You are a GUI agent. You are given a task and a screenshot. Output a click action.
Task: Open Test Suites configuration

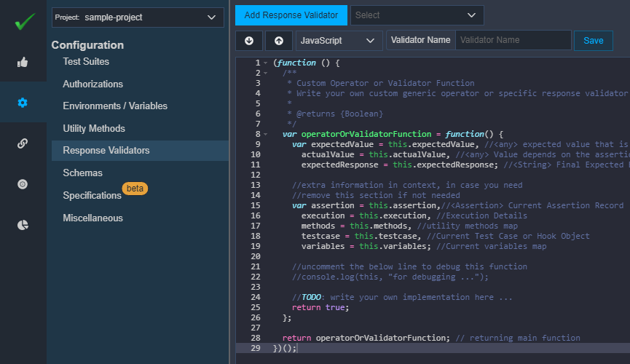pyautogui.click(x=86, y=61)
